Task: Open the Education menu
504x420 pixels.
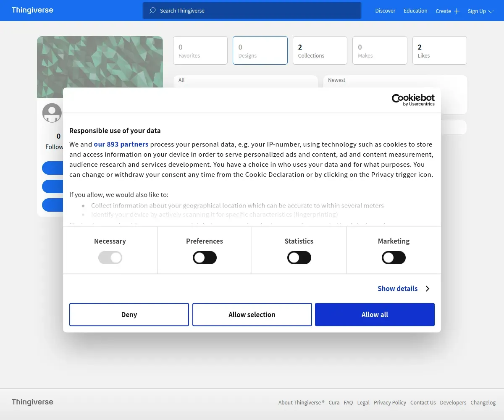Action: 415,11
